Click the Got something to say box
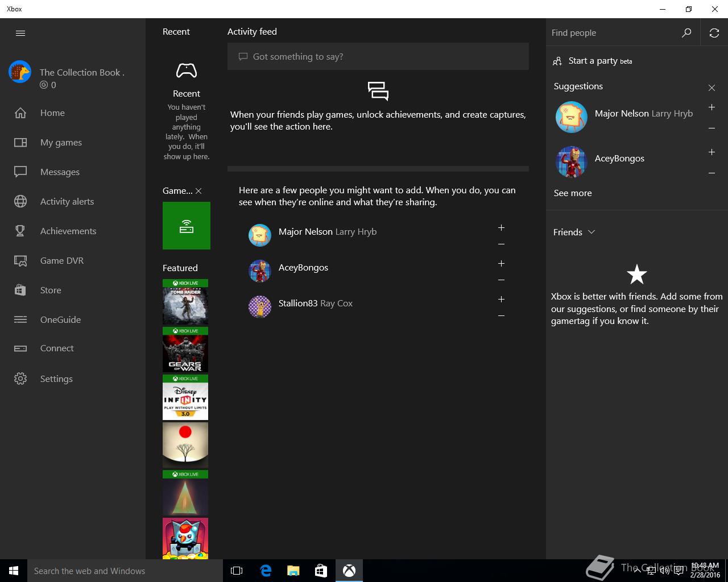728x582 pixels. (378, 56)
